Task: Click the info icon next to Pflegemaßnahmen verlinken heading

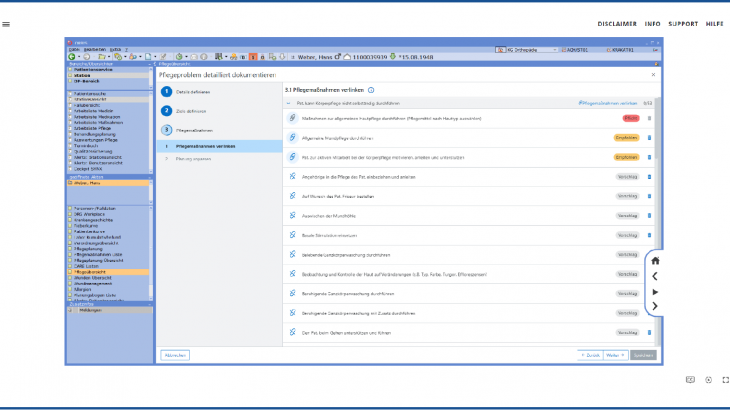Action: tap(372, 90)
